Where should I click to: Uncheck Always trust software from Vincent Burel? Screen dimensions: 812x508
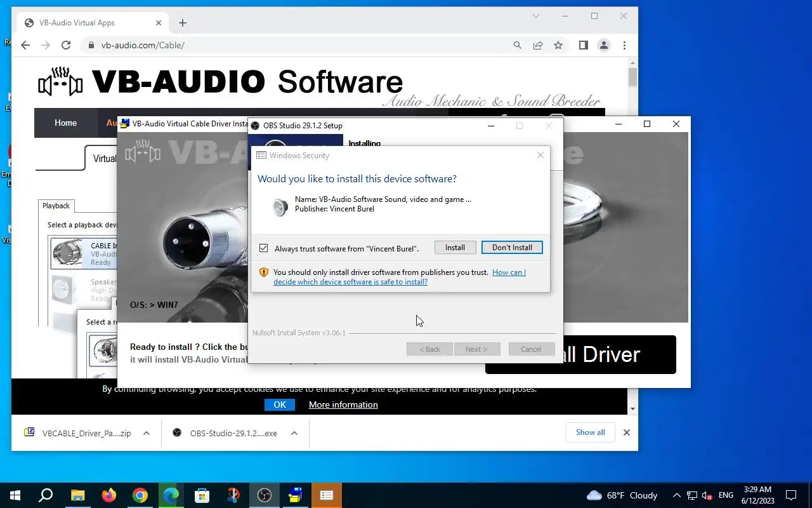(264, 248)
